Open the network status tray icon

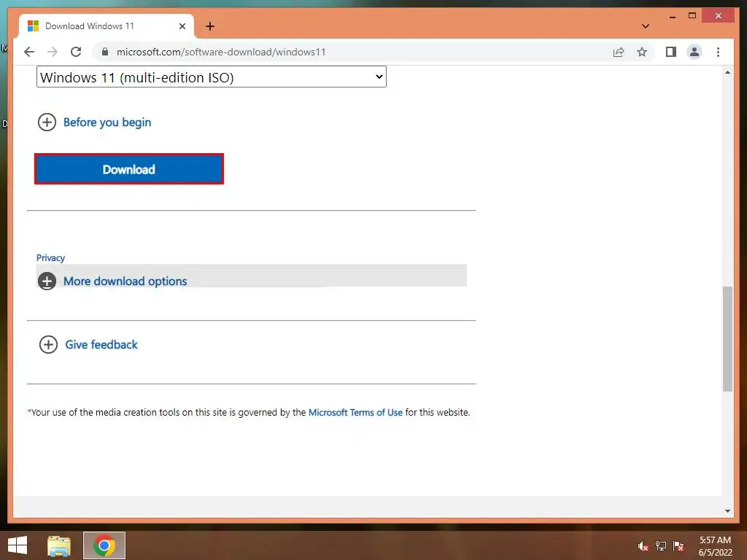(x=660, y=546)
